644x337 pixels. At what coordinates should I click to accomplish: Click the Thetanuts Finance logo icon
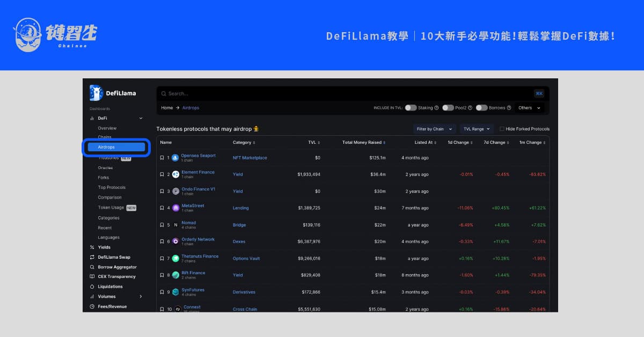tap(175, 258)
